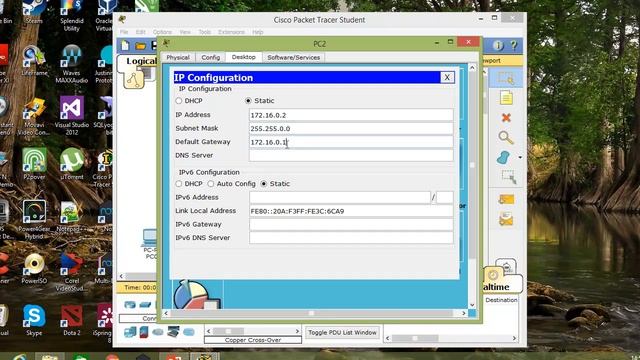Open the Extensions menu
640x360 pixels.
pyautogui.click(x=231, y=32)
